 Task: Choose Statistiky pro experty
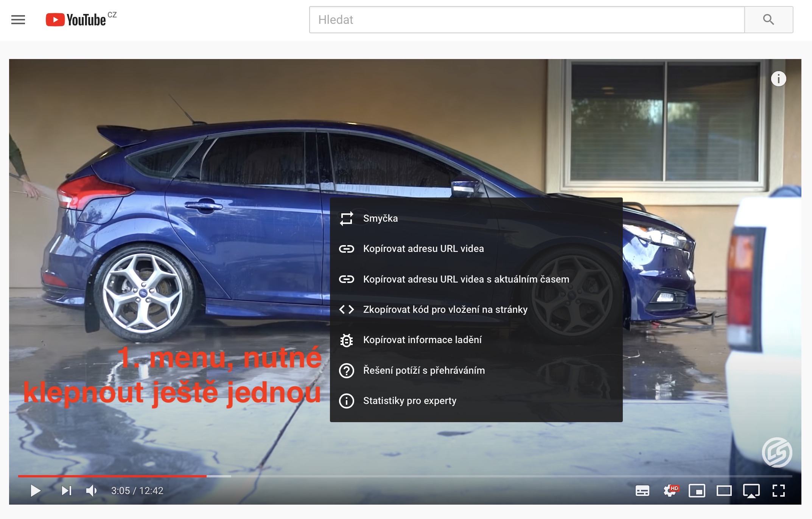coord(409,401)
